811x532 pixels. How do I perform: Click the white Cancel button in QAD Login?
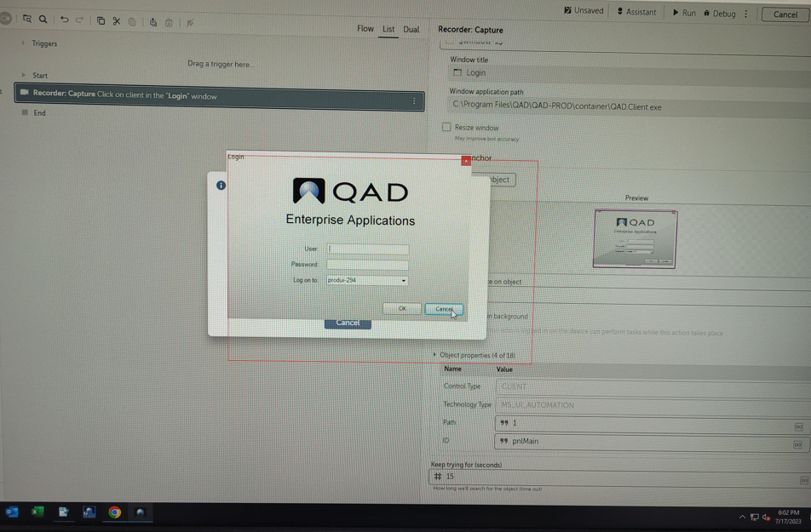point(444,309)
